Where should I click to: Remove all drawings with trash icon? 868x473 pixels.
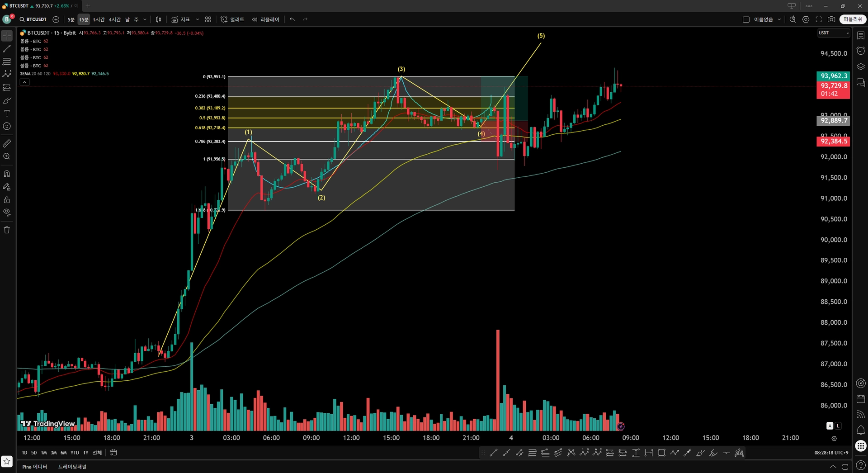tap(7, 230)
